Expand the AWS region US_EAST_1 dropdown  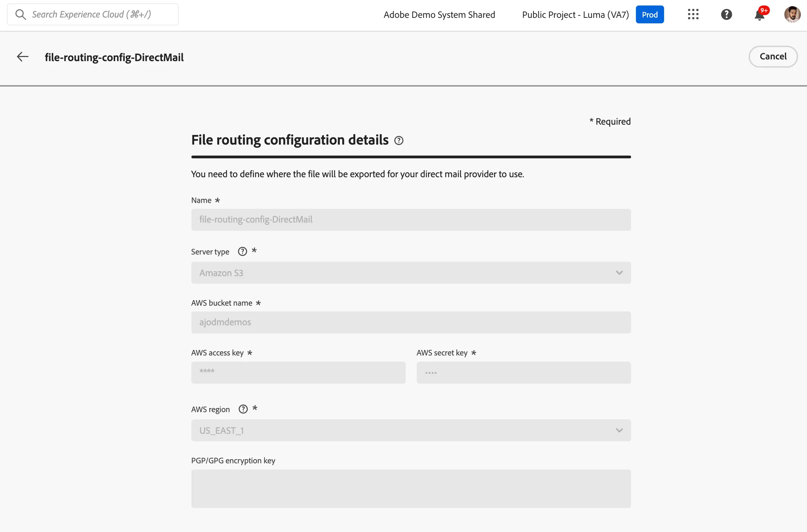[x=411, y=430]
